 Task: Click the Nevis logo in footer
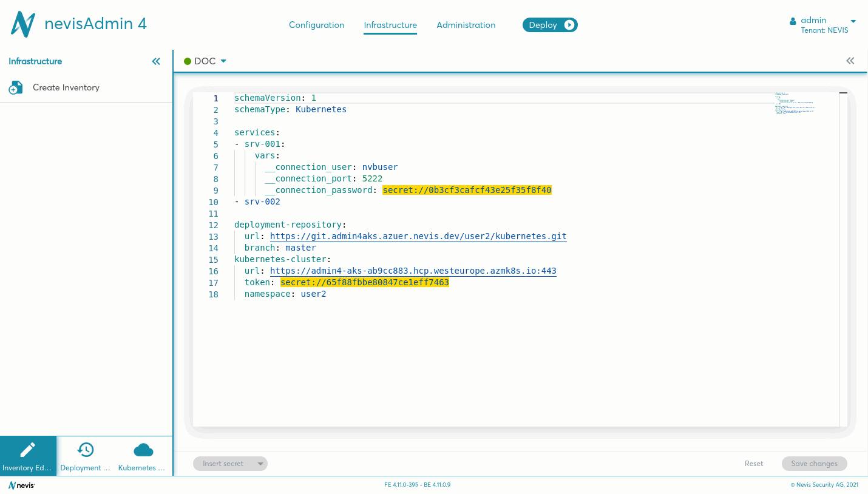coord(22,485)
